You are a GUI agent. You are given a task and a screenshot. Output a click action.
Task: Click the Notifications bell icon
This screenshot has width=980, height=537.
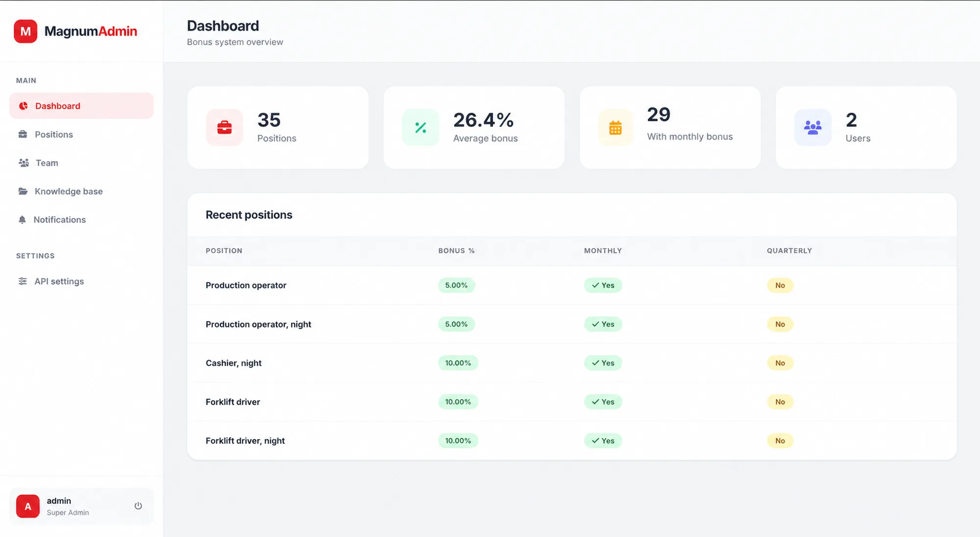click(x=22, y=220)
